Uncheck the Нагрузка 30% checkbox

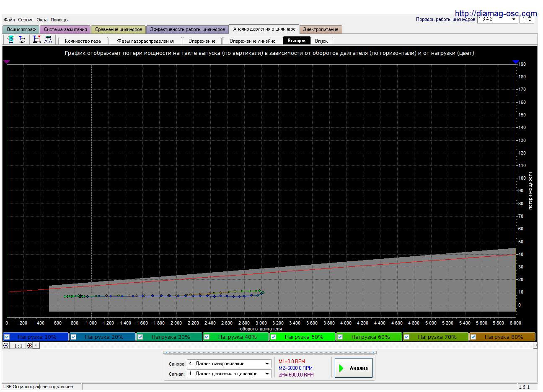pyautogui.click(x=140, y=337)
